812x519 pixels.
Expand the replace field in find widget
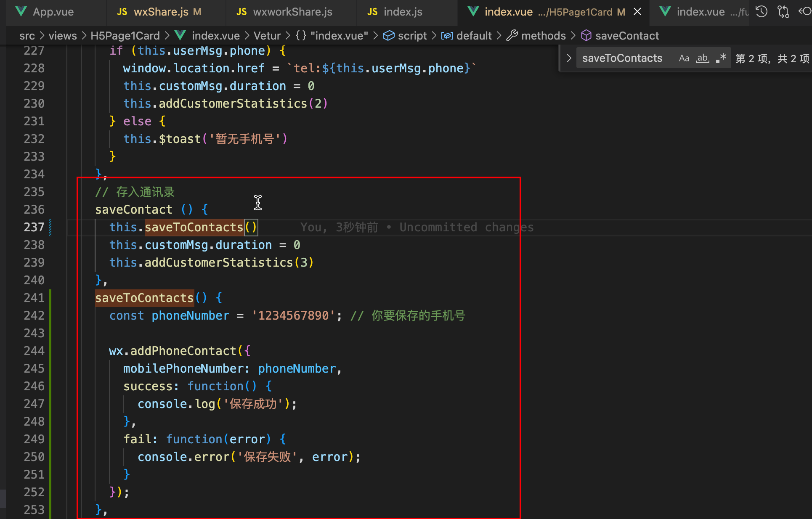569,58
